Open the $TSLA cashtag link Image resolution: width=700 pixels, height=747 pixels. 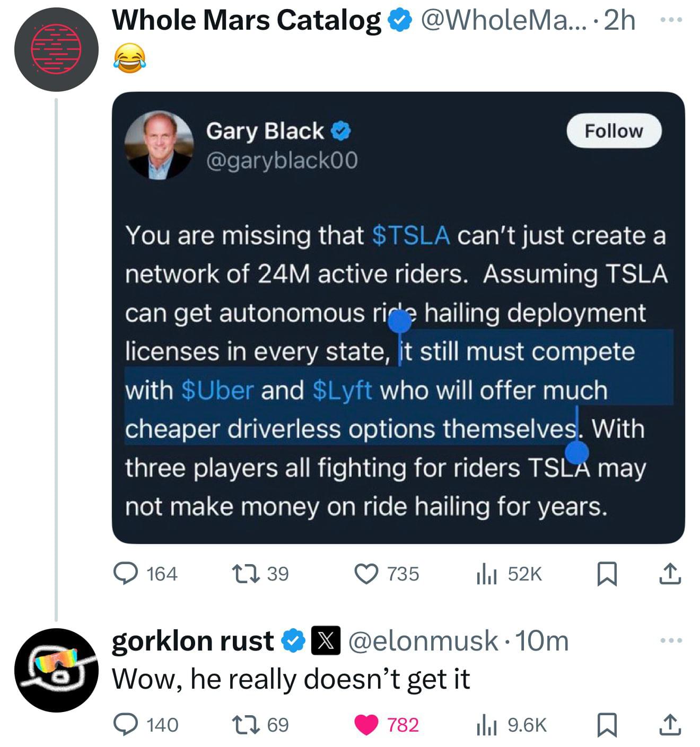pos(411,235)
